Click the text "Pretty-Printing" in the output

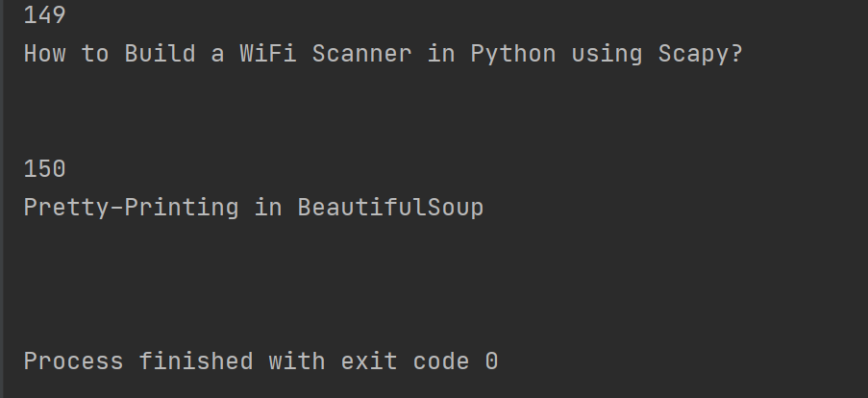131,208
